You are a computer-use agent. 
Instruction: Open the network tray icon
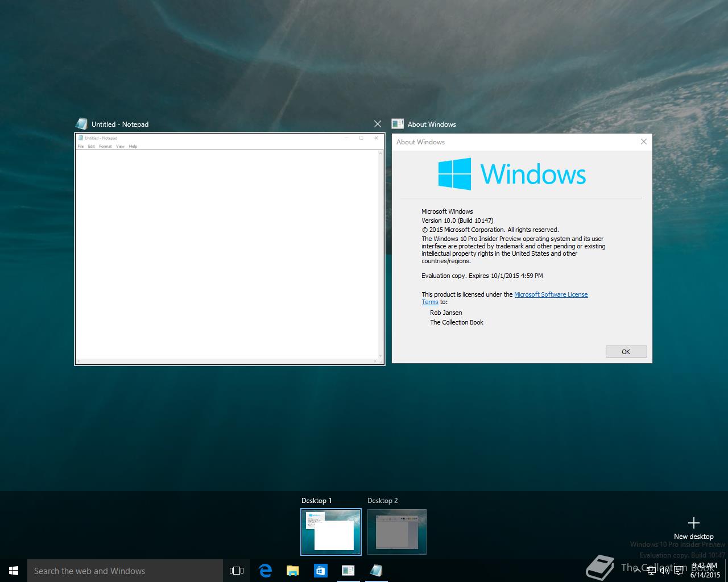(650, 571)
